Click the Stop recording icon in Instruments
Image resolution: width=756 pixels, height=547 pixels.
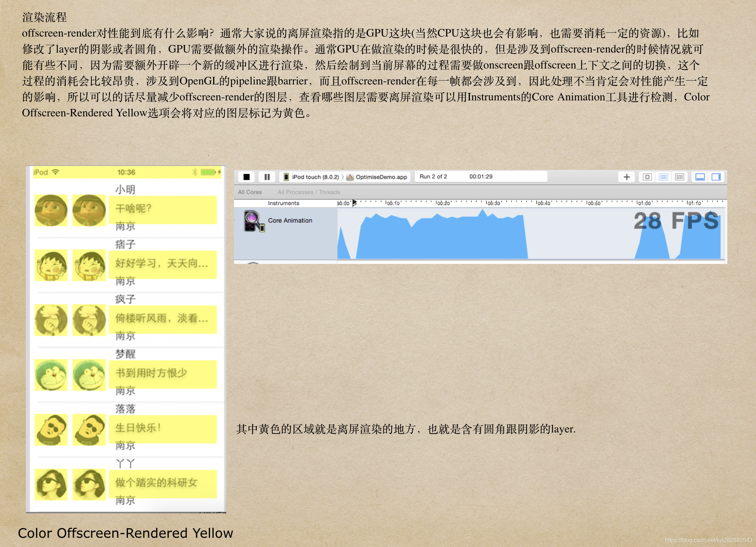pos(246,177)
